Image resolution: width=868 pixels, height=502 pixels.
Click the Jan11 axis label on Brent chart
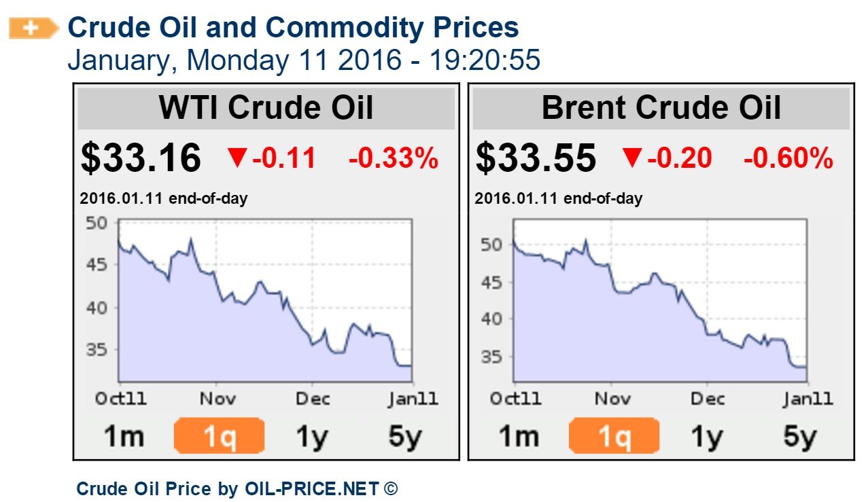click(810, 399)
